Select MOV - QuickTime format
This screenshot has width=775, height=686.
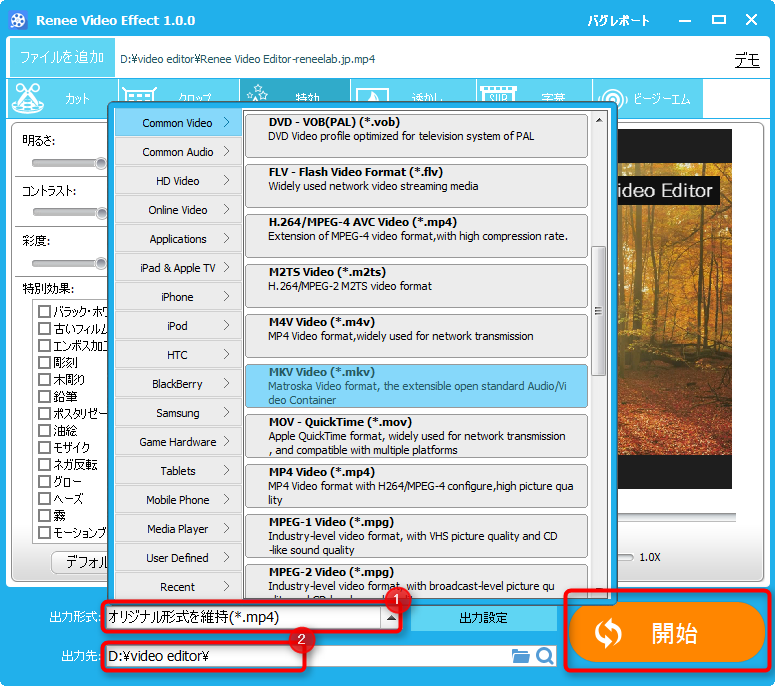coord(416,435)
